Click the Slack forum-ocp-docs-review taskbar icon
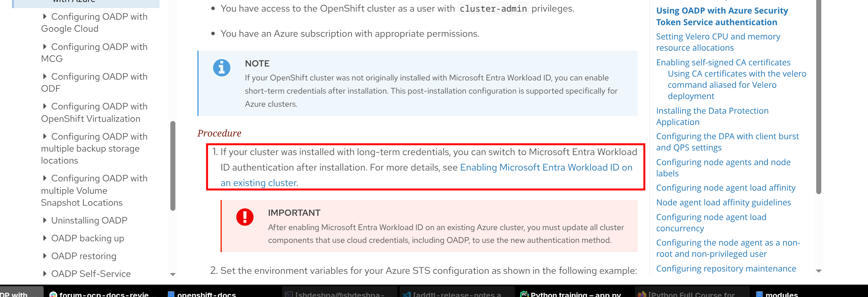Viewport: 868px width, 297px height. coord(53,294)
